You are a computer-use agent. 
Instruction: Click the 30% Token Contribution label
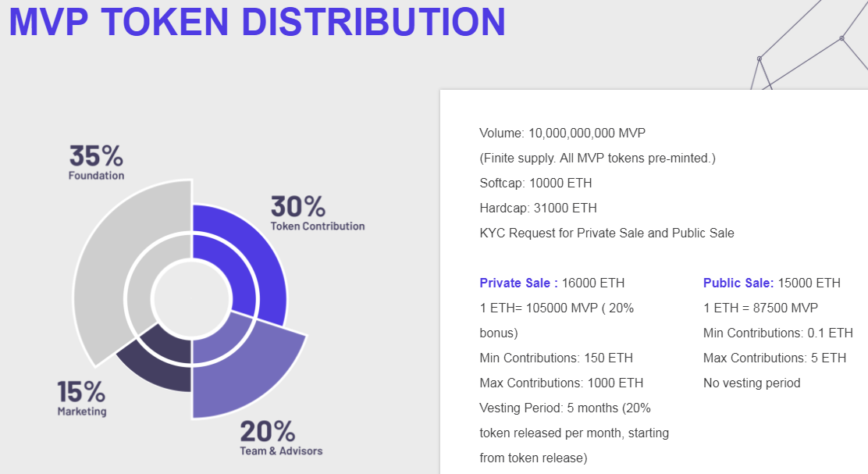(317, 213)
